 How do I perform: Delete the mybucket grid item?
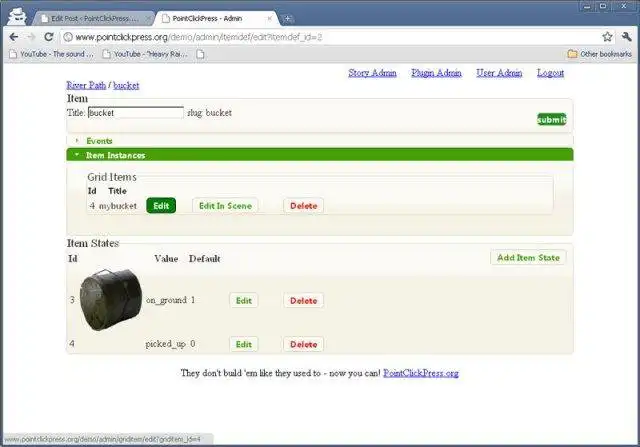[x=304, y=206]
